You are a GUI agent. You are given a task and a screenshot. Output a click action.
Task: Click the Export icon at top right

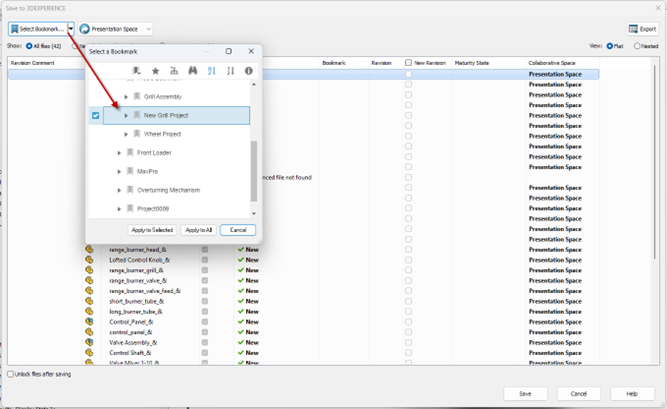coord(642,29)
